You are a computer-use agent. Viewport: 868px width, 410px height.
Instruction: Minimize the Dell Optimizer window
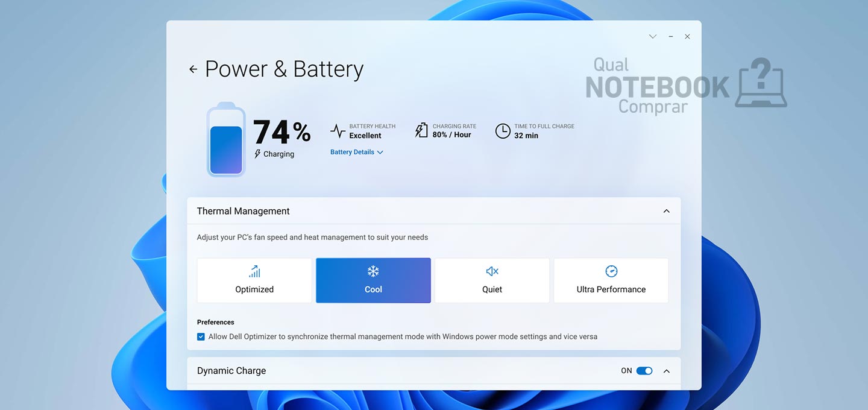tap(670, 37)
